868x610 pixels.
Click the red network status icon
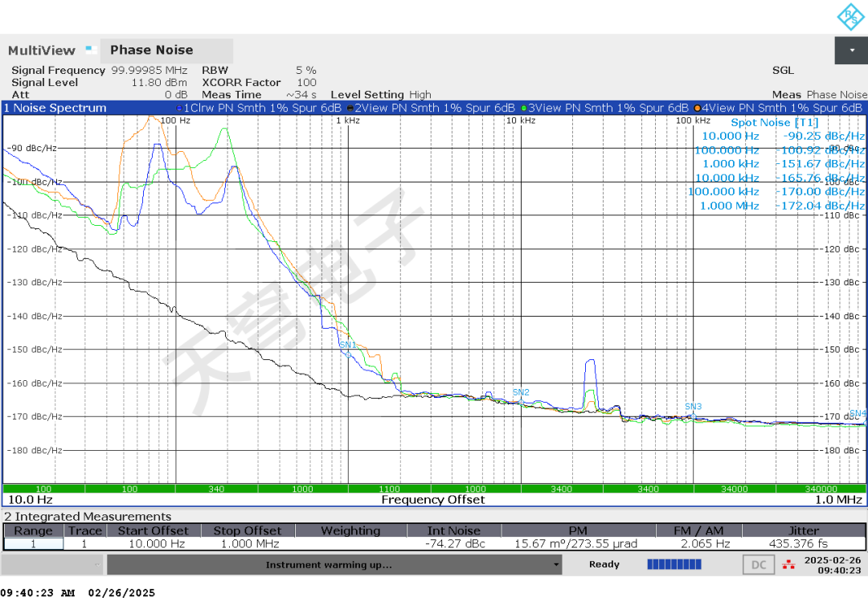pos(788,565)
